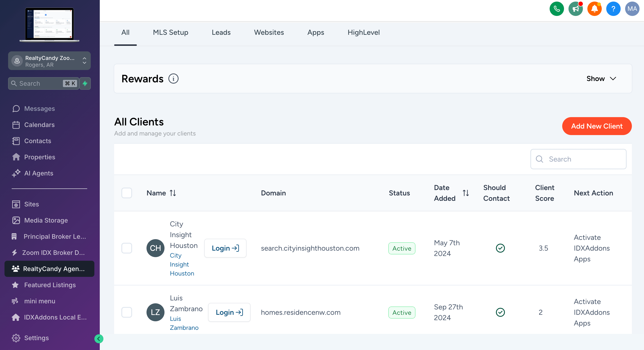Toggle the select-all clients checkbox

[127, 193]
